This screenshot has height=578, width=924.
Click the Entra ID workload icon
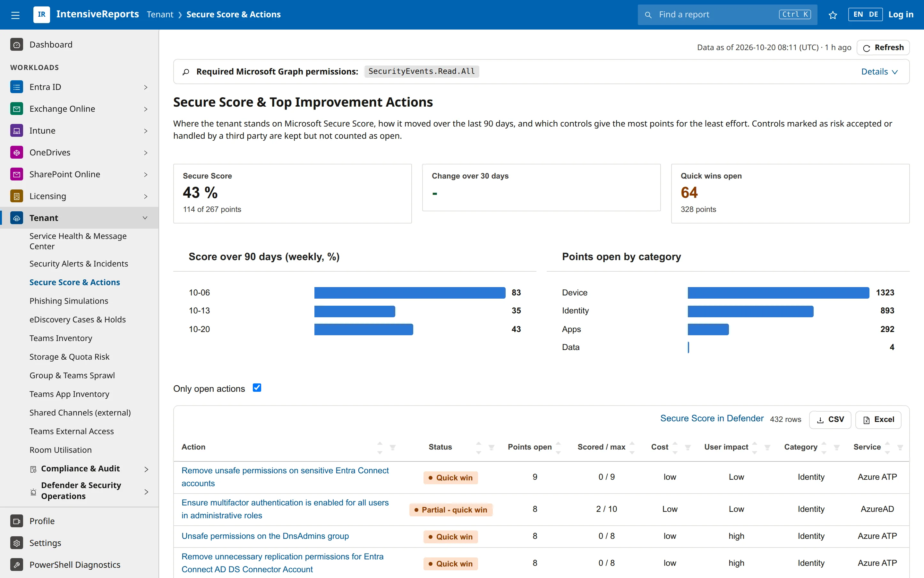16,87
